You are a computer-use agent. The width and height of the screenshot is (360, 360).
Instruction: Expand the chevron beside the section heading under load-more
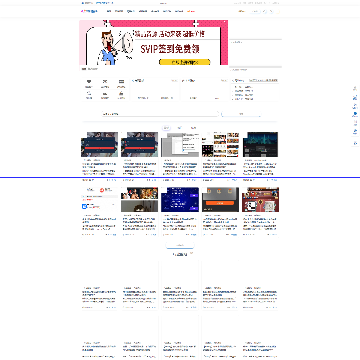tap(191, 254)
